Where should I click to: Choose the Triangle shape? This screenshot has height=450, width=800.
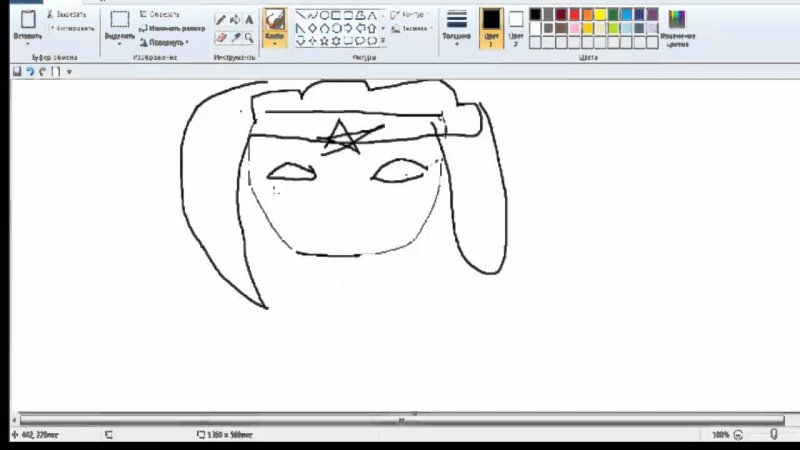372,15
